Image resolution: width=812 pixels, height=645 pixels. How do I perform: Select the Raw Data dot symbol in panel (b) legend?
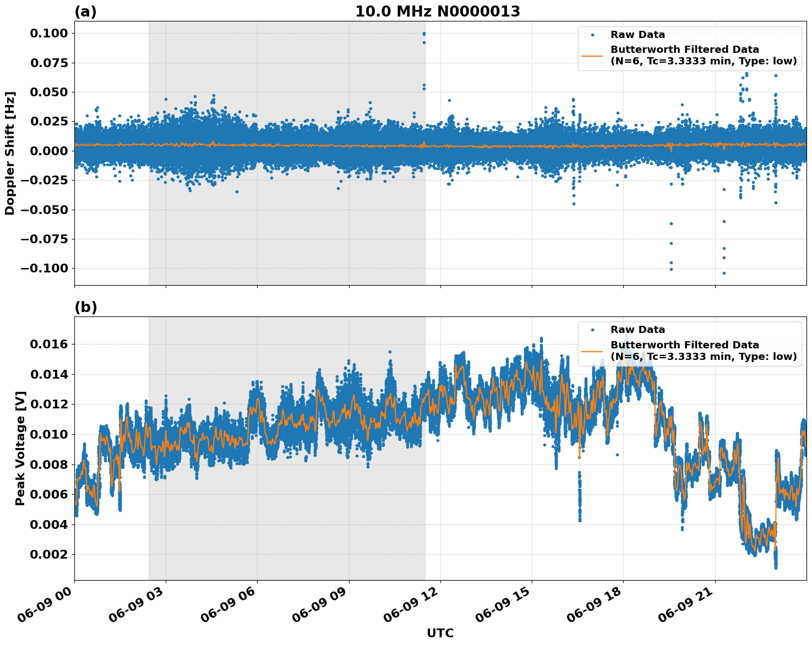[592, 330]
